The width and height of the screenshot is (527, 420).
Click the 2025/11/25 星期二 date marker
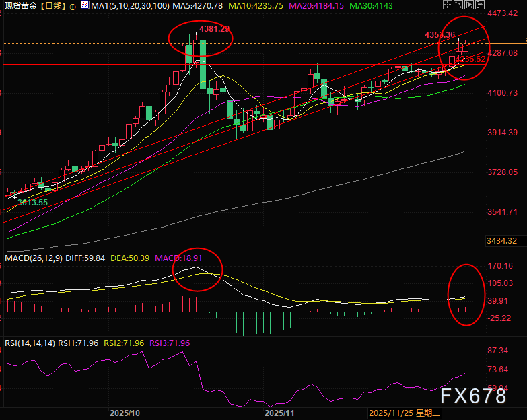pos(405,413)
